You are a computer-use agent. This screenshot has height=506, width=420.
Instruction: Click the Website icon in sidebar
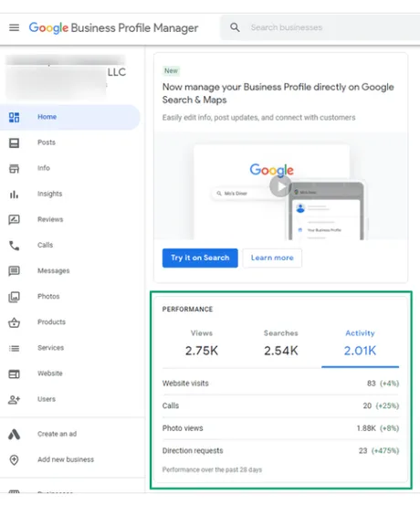point(14,374)
